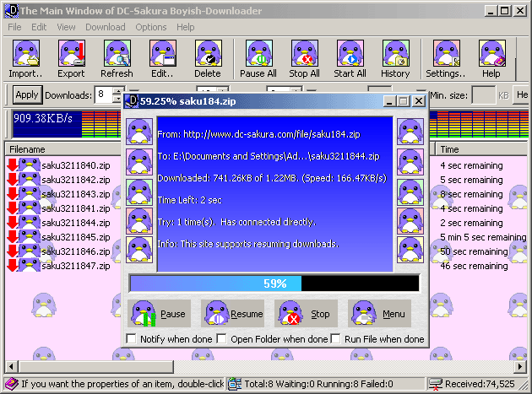Open the File menu
This screenshot has height=394, width=532.
pos(14,27)
